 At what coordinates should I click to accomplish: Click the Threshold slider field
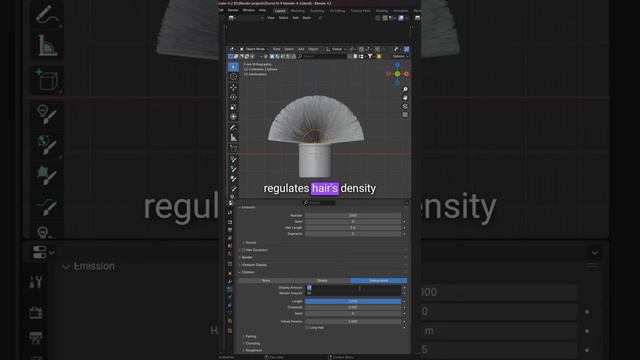click(353, 307)
